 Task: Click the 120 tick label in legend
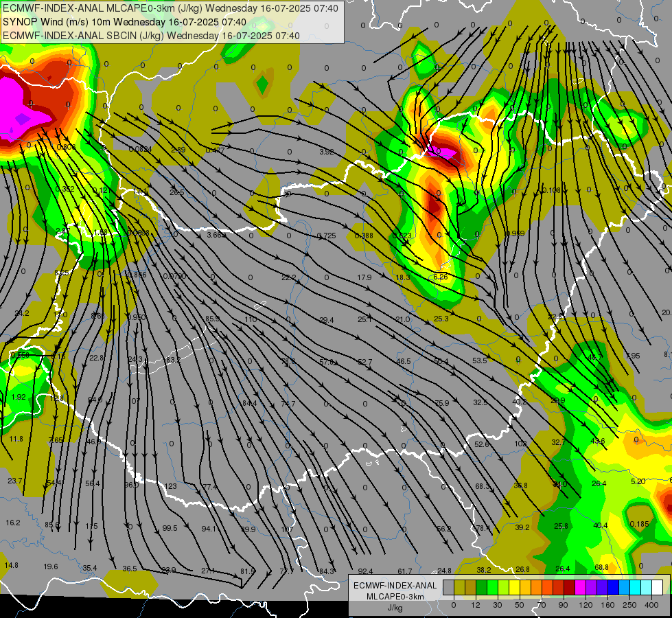tap(586, 605)
